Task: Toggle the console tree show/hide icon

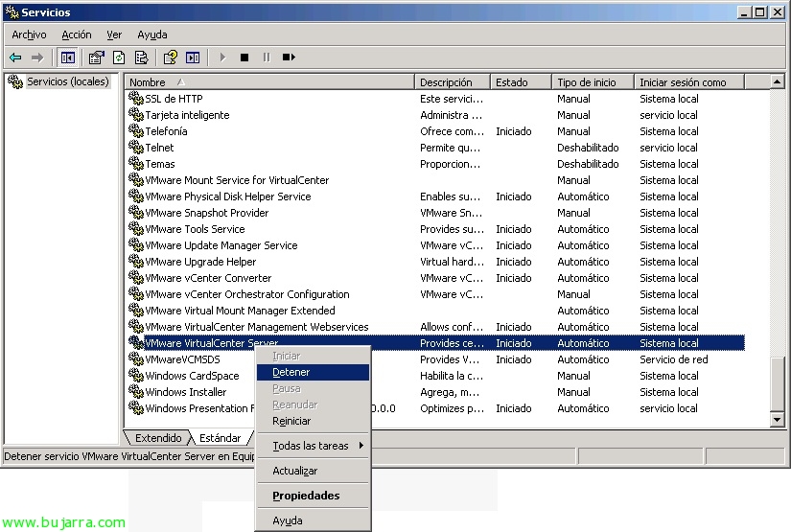Action: click(68, 58)
